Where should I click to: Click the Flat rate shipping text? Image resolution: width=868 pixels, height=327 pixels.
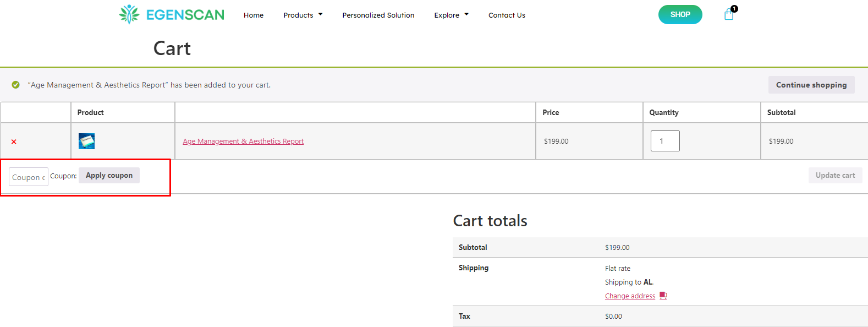pos(618,269)
